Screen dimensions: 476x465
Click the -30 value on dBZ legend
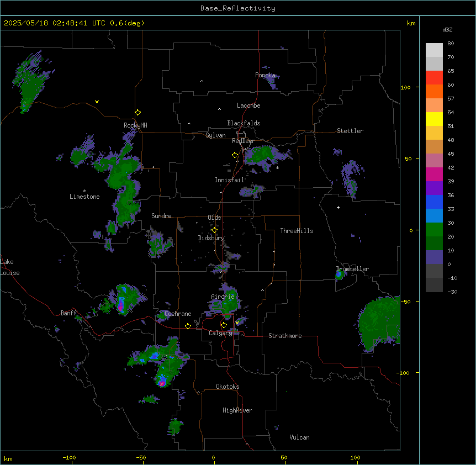452,292
